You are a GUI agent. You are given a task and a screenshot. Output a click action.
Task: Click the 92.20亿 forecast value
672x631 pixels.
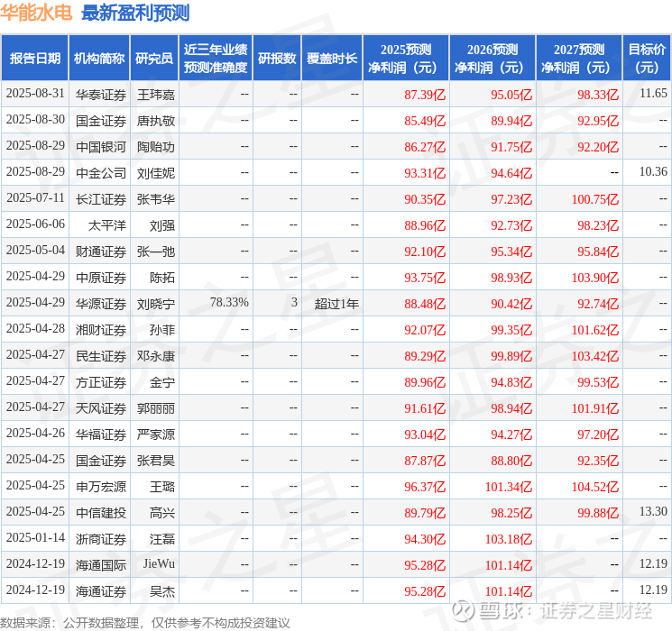pos(598,147)
